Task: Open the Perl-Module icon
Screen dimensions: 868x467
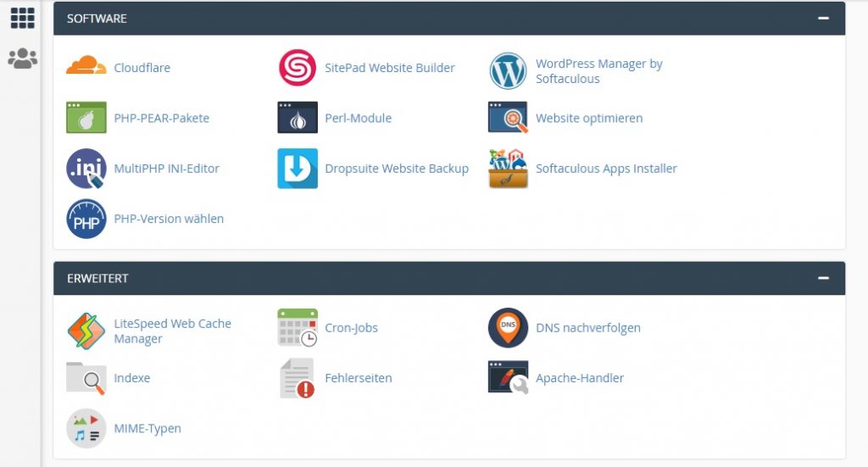Action: click(298, 118)
